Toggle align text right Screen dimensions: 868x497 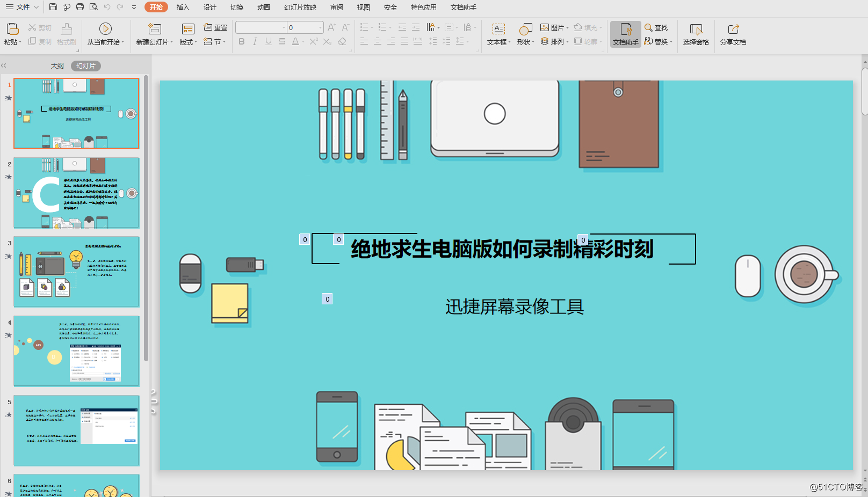click(x=391, y=41)
